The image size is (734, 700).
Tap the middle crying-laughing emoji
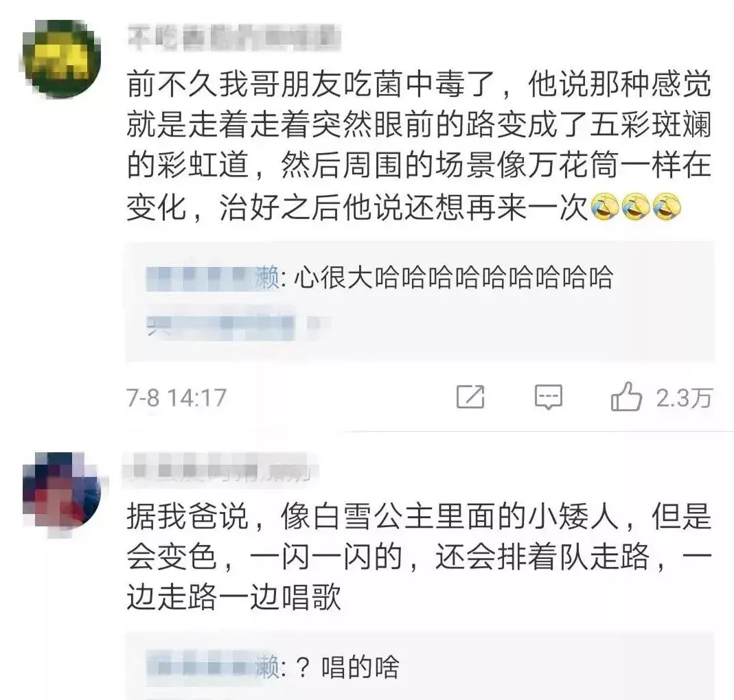pyautogui.click(x=636, y=207)
